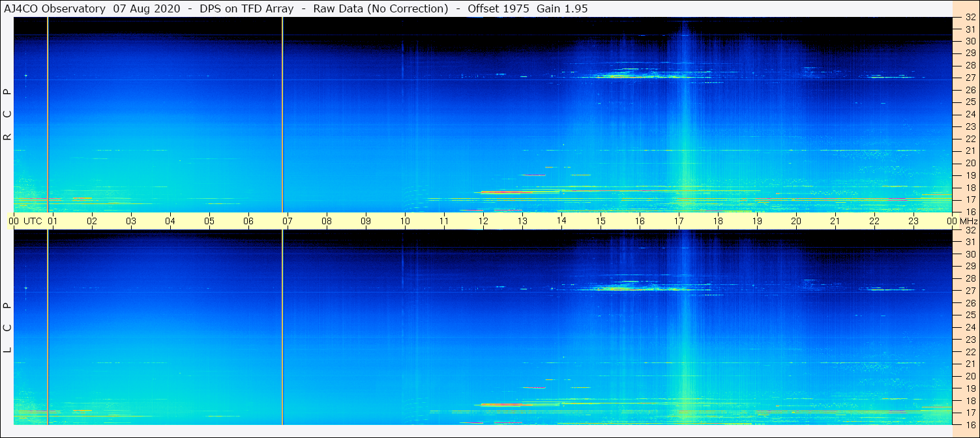The image size is (980, 438).
Task: Click the vertical pink line near 01 UTC in RCP
Action: pos(48,115)
